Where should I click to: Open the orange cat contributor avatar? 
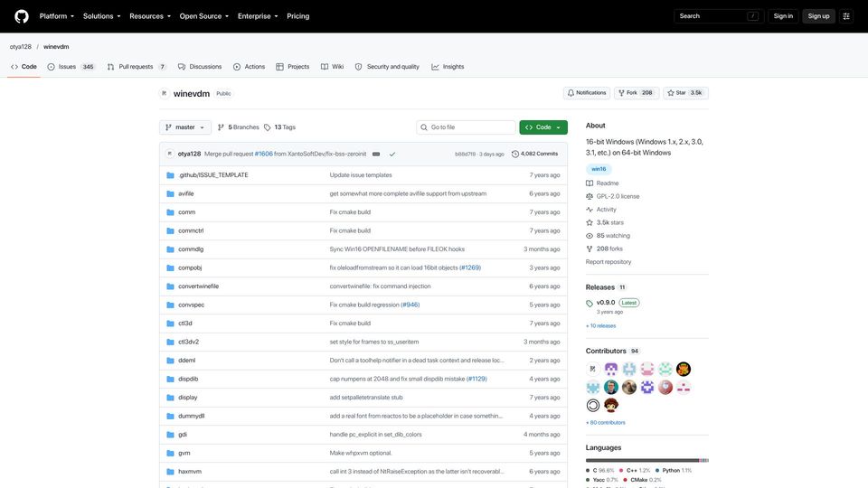pyautogui.click(x=684, y=369)
